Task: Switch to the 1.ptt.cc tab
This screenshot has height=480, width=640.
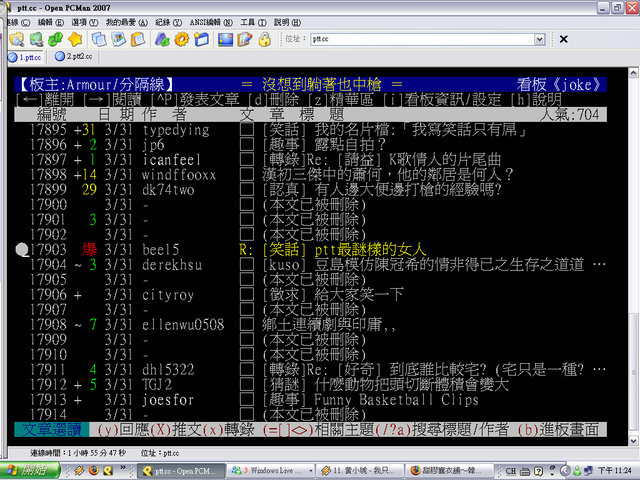Action: click(x=26, y=57)
